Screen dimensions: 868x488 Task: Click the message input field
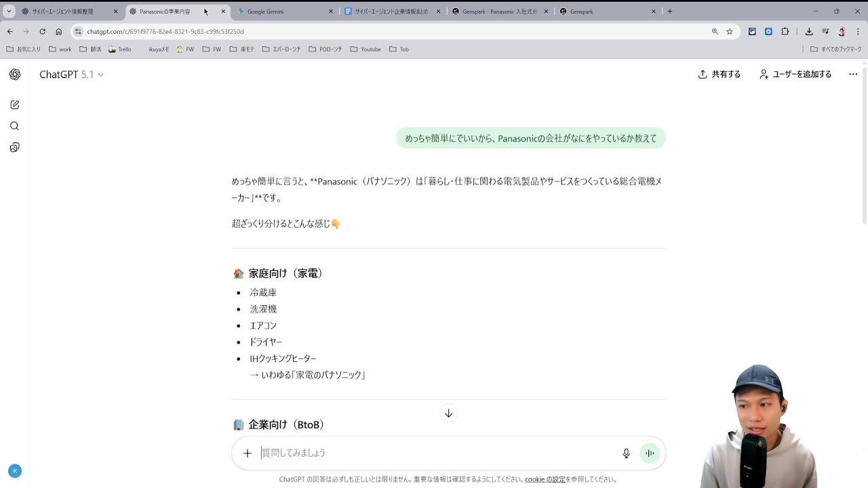point(434,453)
